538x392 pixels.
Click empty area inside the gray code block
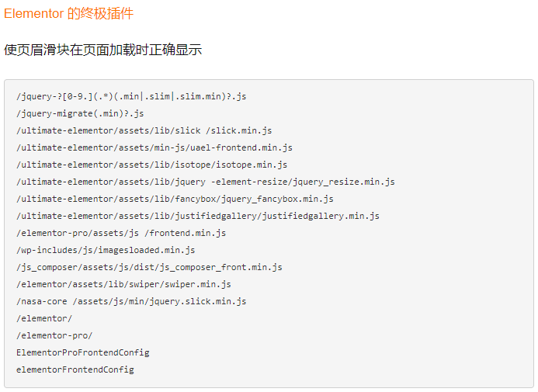pos(435,326)
